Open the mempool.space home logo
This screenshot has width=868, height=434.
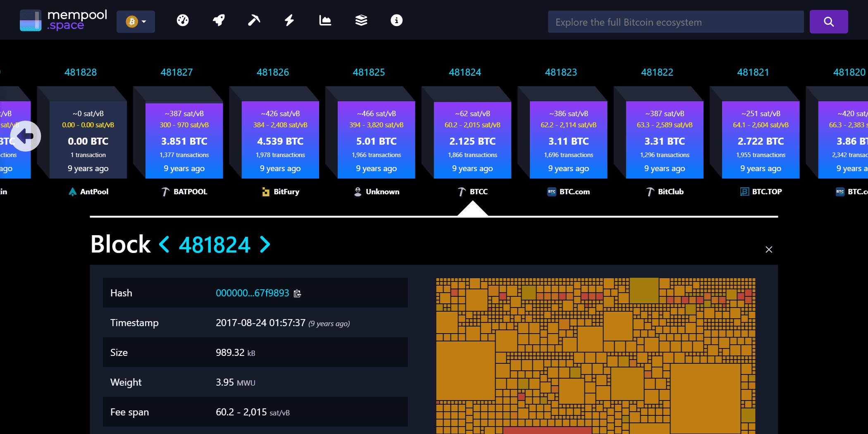coord(63,20)
